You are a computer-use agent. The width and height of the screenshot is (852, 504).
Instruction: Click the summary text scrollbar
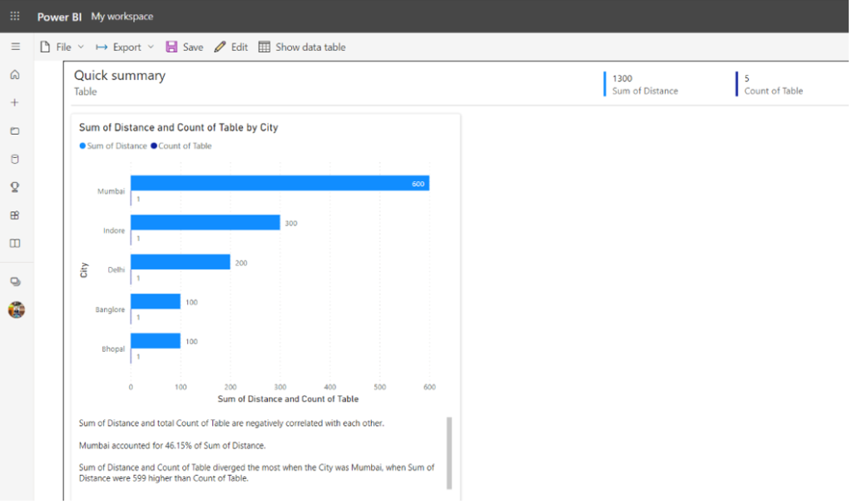coord(449,453)
